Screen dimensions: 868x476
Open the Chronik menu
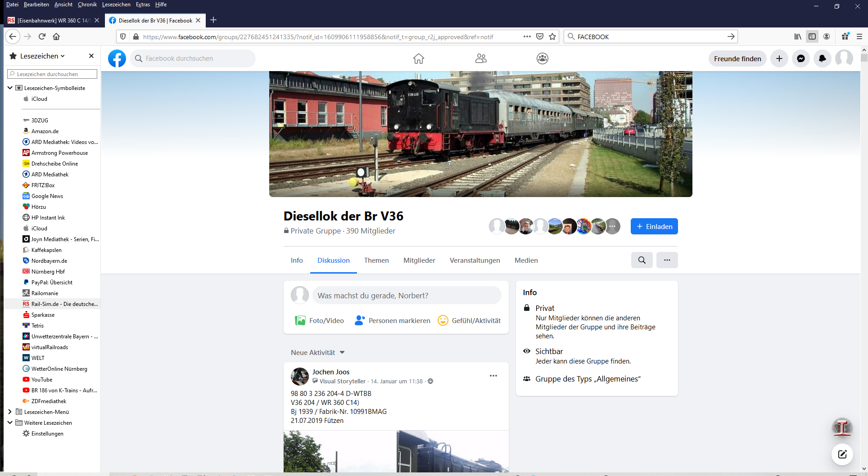87,4
